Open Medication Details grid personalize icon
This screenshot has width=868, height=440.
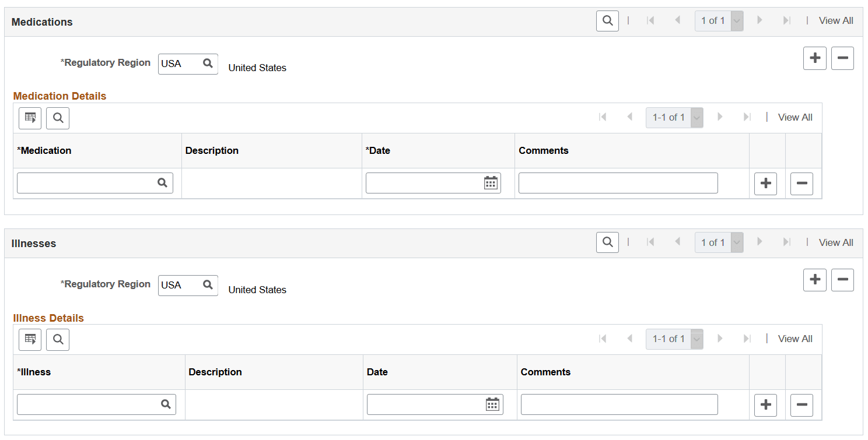30,118
